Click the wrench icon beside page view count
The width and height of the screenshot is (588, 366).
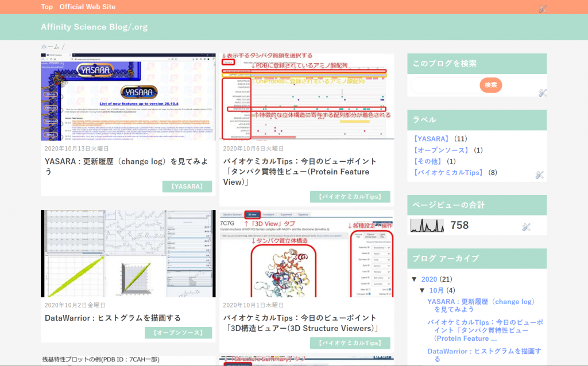coord(526,227)
